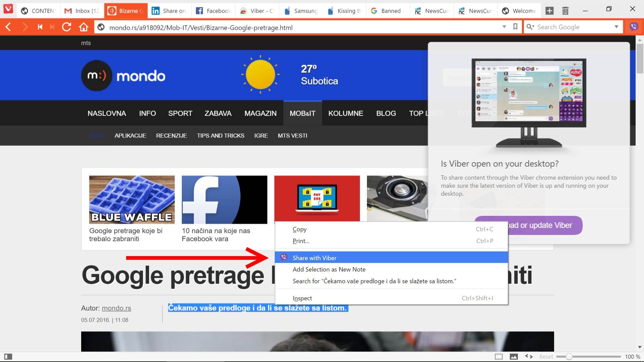This screenshot has height=362, width=644.
Task: Click the Vivaldi menu icon top-left
Action: [8, 9]
